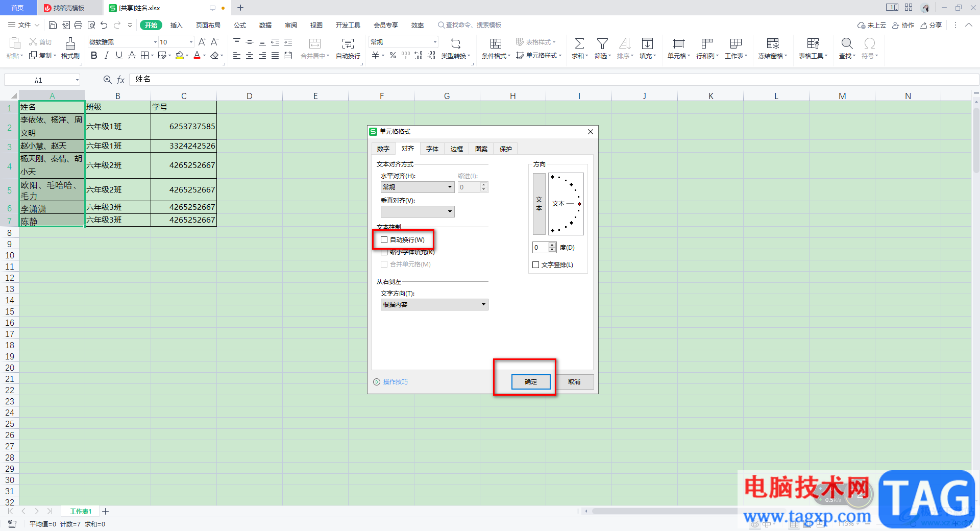Screen dimensions: 980x531
Task: Click the Collaborate (协作) button
Action: 903,25
